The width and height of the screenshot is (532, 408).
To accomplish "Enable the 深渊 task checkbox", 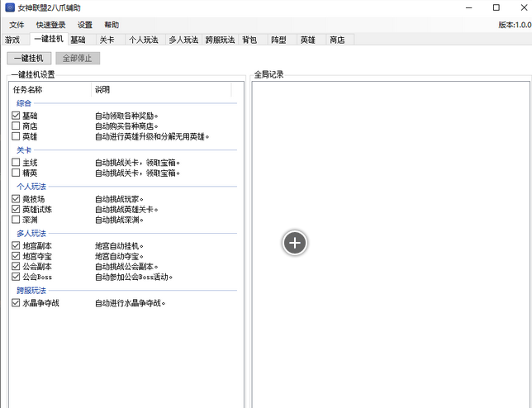I will pos(16,220).
